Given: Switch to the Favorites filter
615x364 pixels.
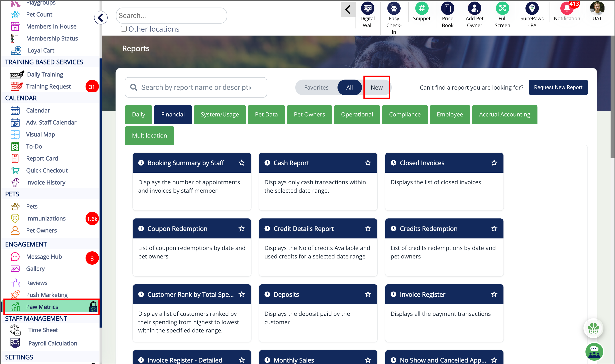Looking at the screenshot, I should (x=316, y=88).
